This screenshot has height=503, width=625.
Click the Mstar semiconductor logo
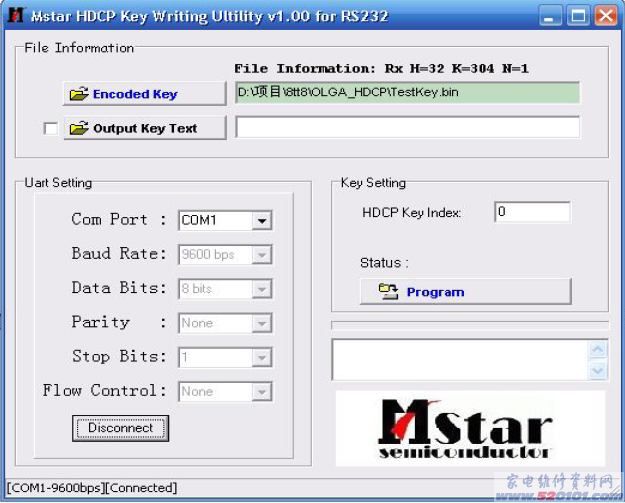click(x=469, y=429)
